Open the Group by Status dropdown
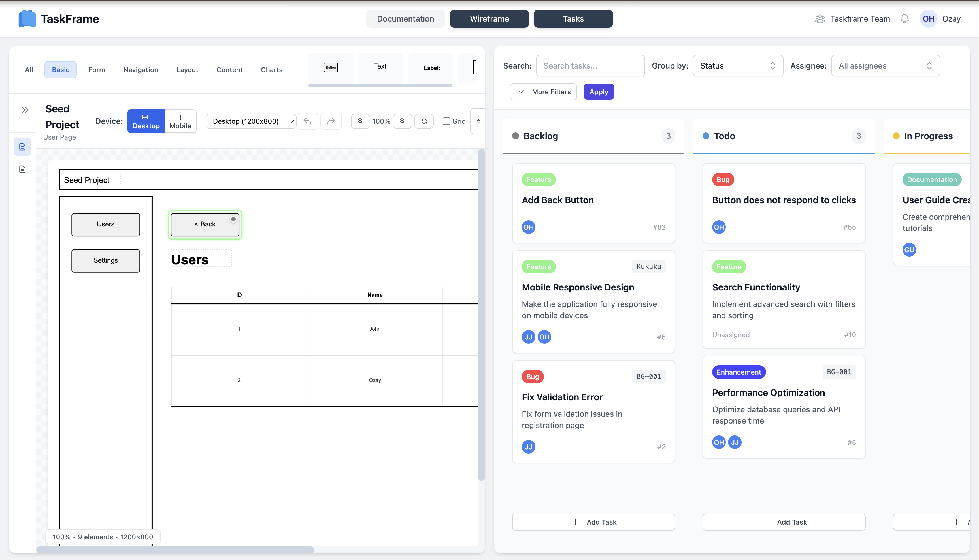This screenshot has width=979, height=560. 738,66
